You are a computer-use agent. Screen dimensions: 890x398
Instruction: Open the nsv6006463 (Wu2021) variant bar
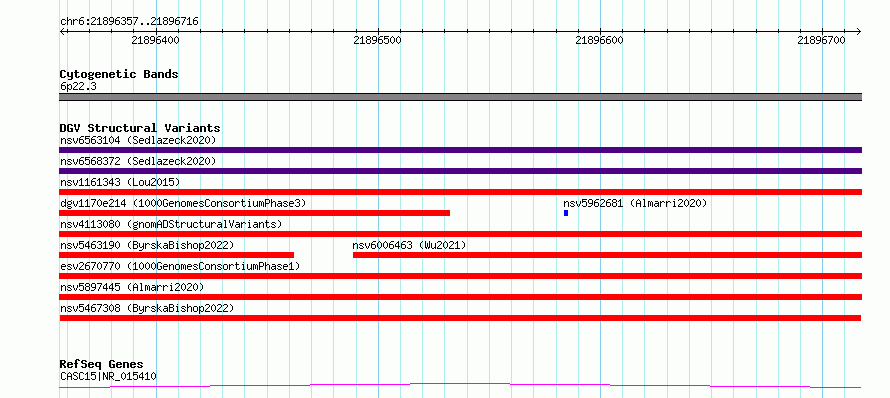coord(607,255)
